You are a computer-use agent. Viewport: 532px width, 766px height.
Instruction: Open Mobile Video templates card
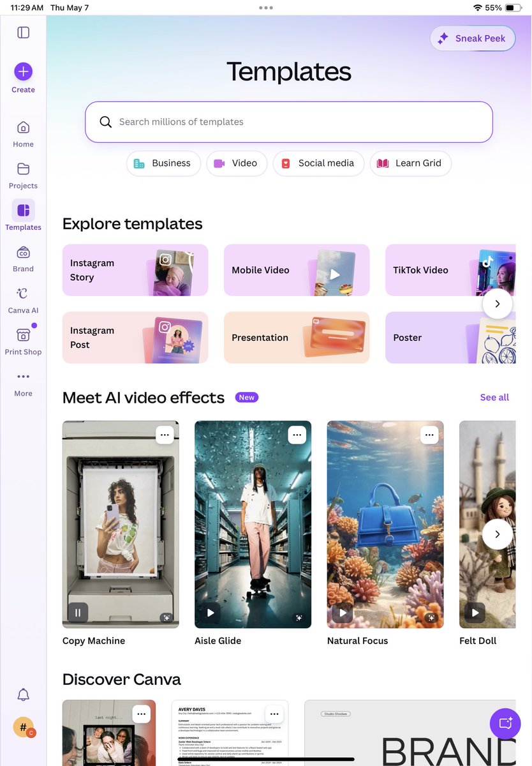[x=297, y=270]
